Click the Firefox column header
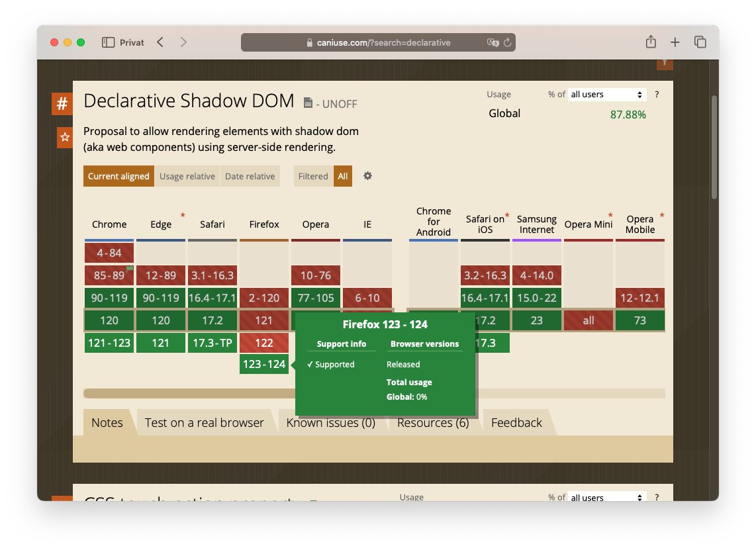Viewport: 756px width, 550px height. pos(263,224)
